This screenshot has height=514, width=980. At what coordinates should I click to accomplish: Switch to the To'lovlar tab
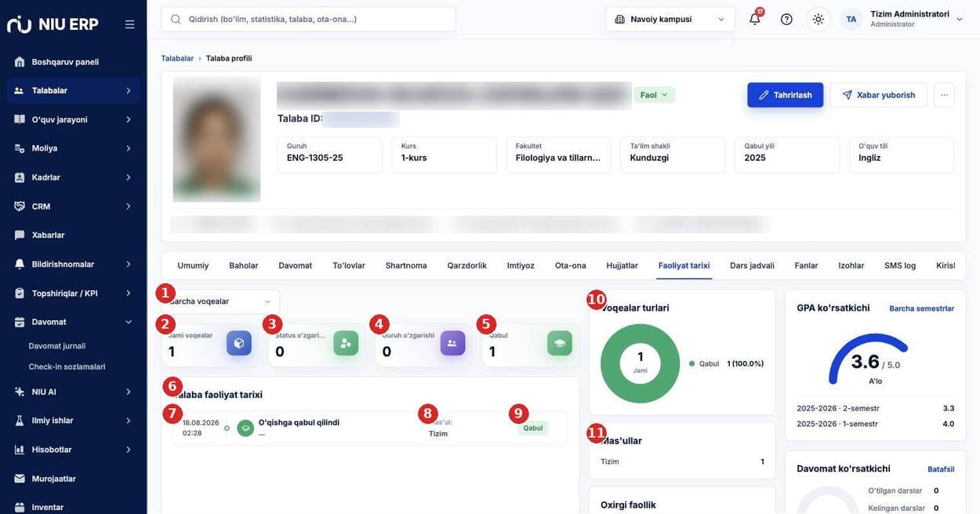coord(349,265)
